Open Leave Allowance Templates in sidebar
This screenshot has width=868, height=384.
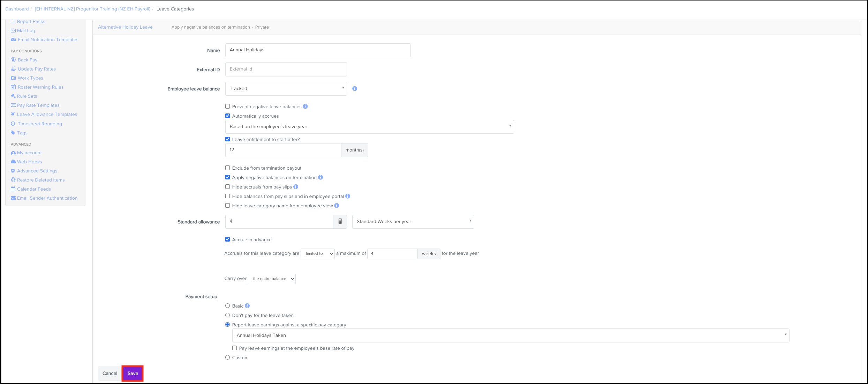[47, 114]
